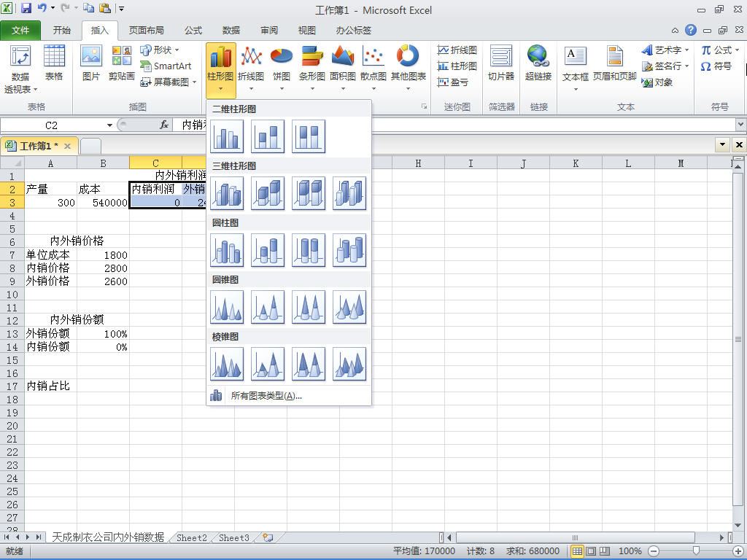Open the Pie chart (饼图) dropdown
747x560 pixels.
click(282, 68)
